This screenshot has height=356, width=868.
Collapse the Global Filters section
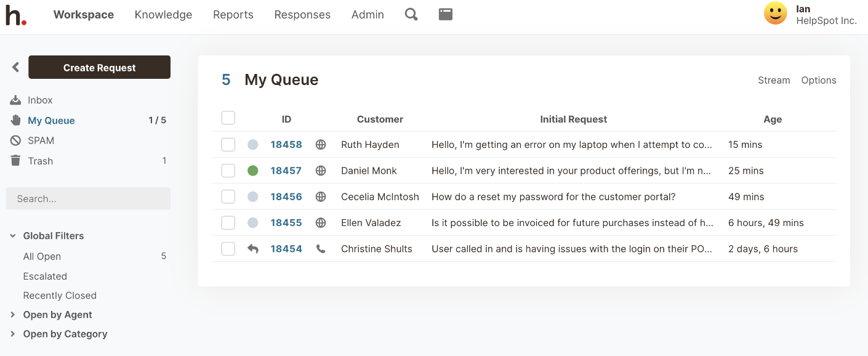pyautogui.click(x=13, y=236)
